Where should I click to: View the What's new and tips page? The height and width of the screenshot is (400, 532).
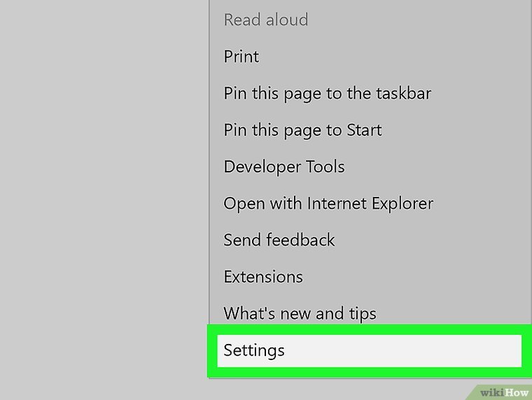(x=300, y=313)
